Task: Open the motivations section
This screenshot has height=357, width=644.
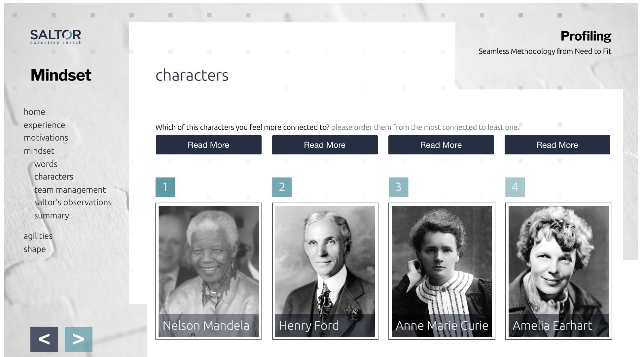Action: (46, 138)
